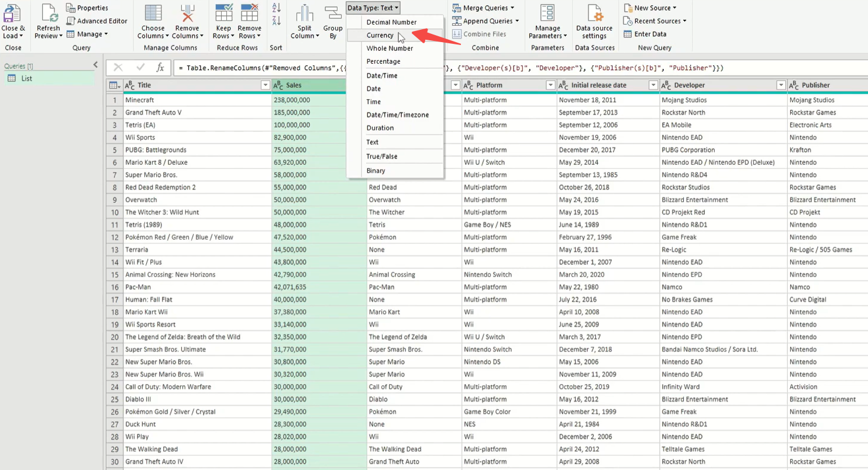Click the Telltale Games publisher cell
This screenshot has width=868, height=470.
pyautogui.click(x=828, y=449)
